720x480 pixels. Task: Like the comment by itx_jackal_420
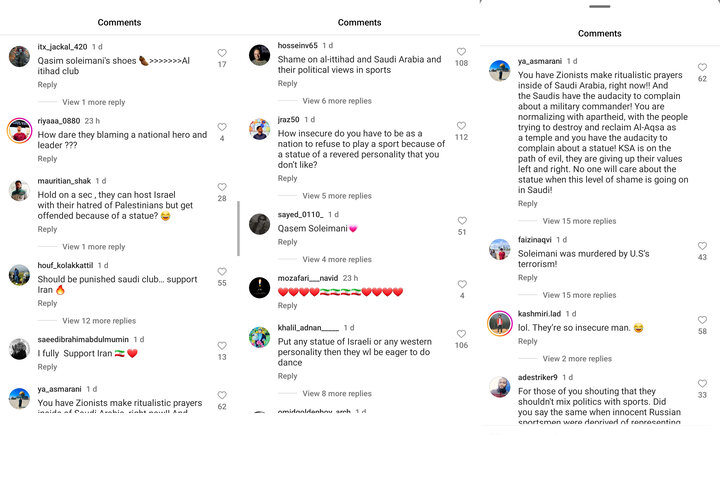click(222, 53)
